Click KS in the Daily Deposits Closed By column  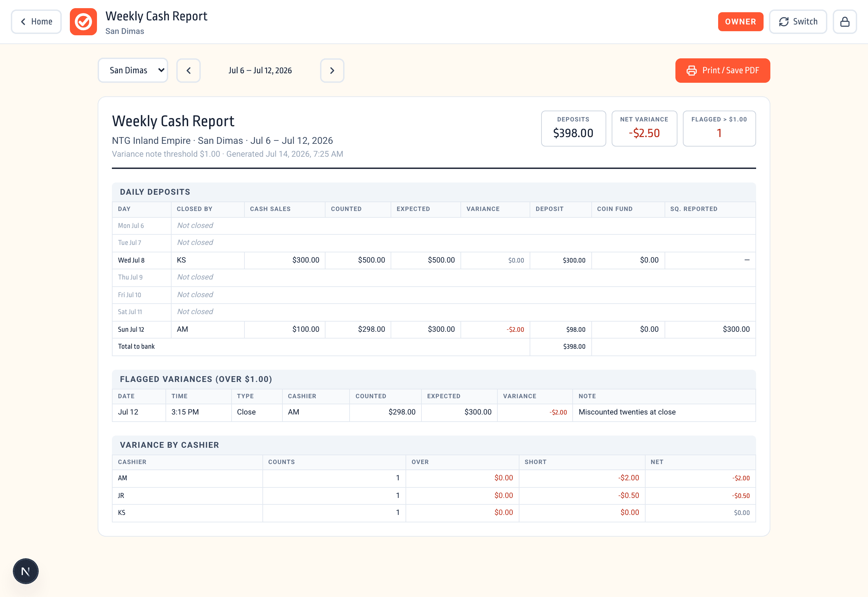(x=181, y=260)
